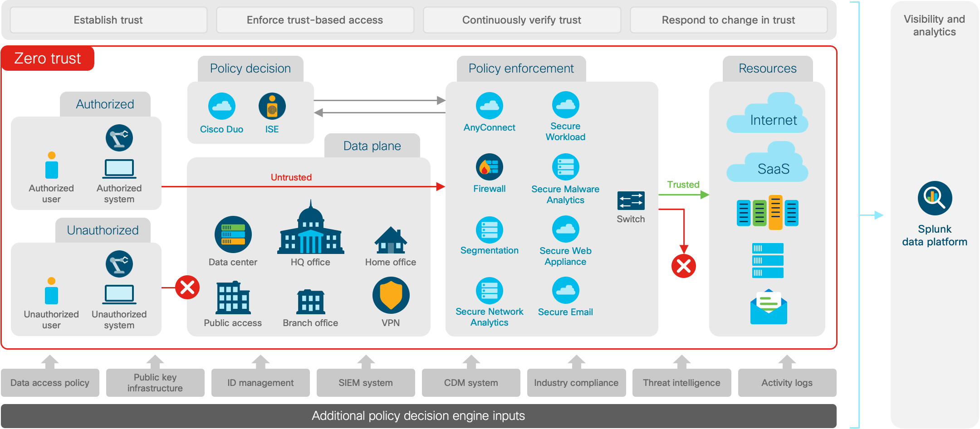Screen dimensions: 980x429
Task: Select the SIEM system box
Action: tap(366, 383)
